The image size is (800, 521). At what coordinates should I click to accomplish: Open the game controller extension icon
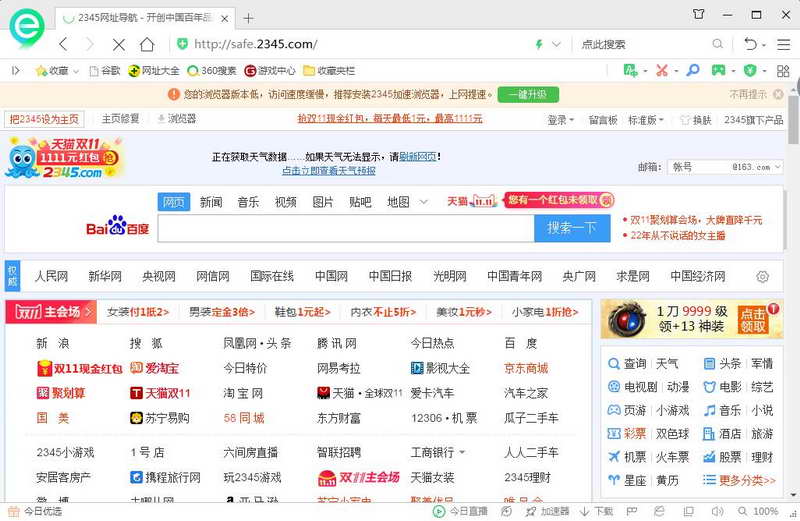pos(718,70)
